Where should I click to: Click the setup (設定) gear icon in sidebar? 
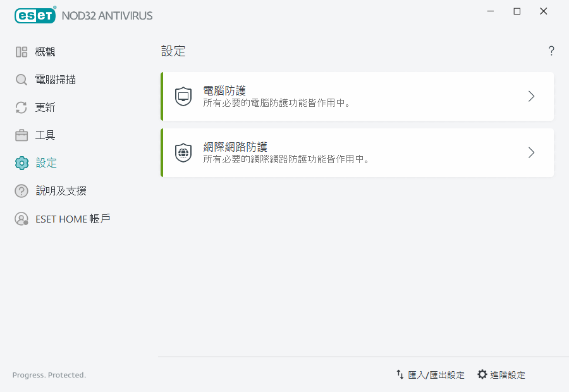(21, 163)
